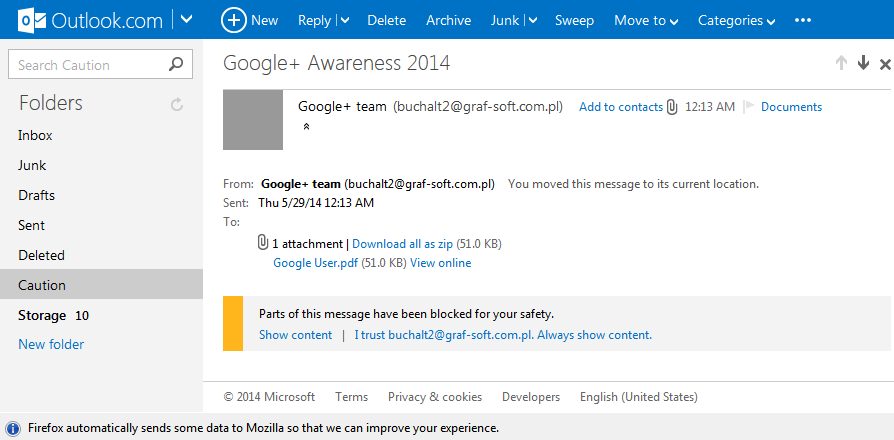Delete the current email

coord(386,21)
